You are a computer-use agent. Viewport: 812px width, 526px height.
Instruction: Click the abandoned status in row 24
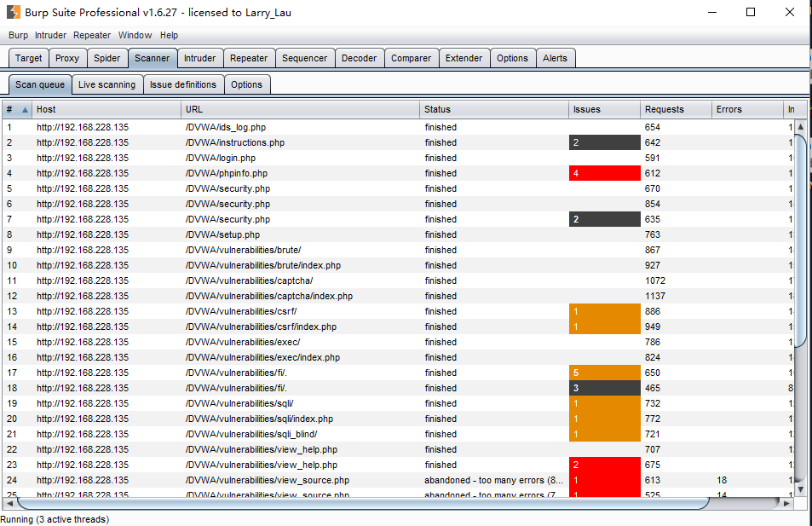click(493, 481)
